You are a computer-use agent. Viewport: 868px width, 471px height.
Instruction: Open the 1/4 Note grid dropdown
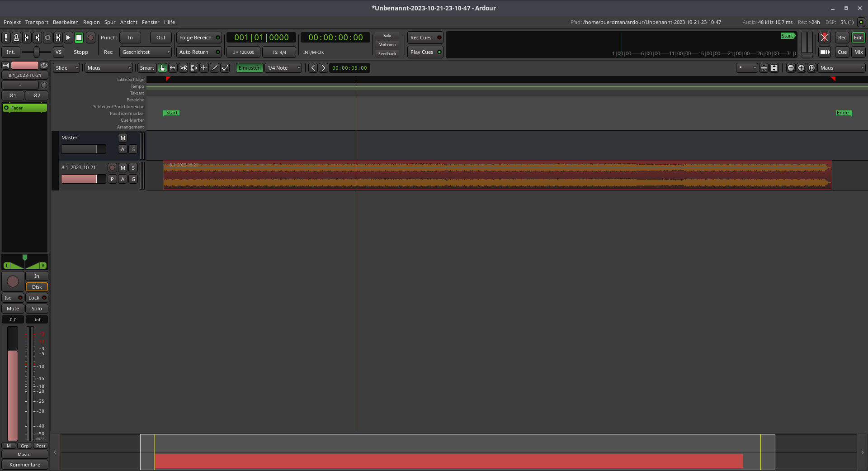pyautogui.click(x=283, y=68)
